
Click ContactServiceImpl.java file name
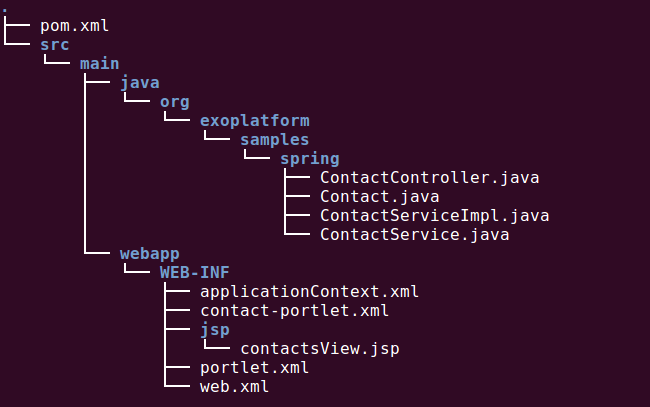coord(434,216)
